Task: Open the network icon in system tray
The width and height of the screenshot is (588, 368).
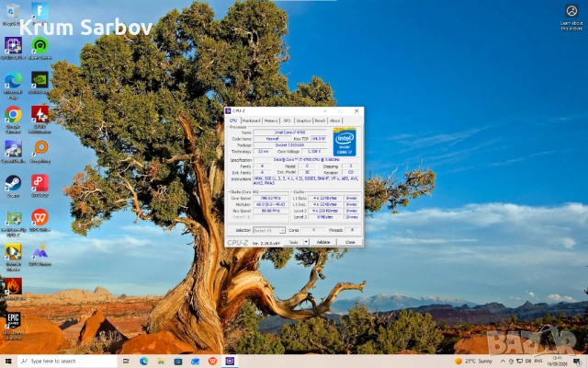Action: [519, 362]
